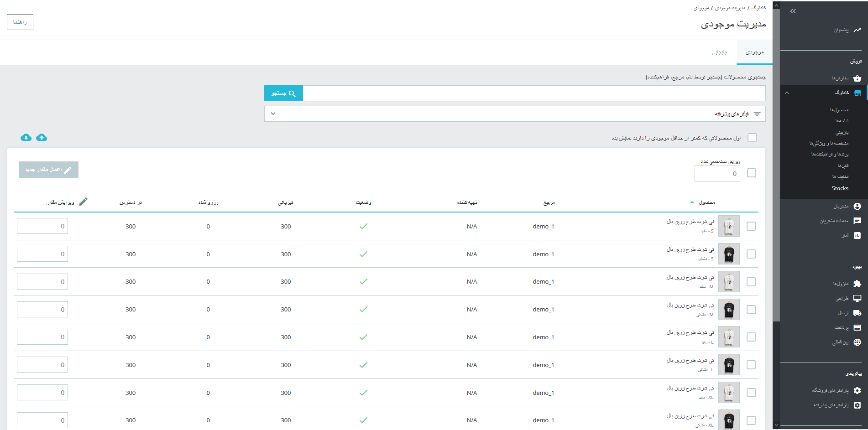
Task: Click the bulk quantity input field
Action: pyautogui.click(x=717, y=173)
